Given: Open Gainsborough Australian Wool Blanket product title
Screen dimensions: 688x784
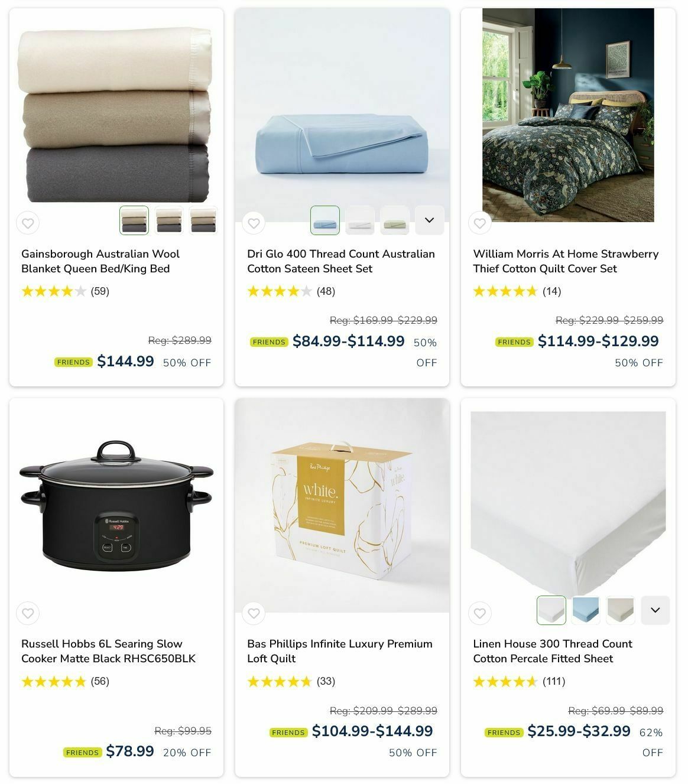Looking at the screenshot, I should click(x=100, y=261).
